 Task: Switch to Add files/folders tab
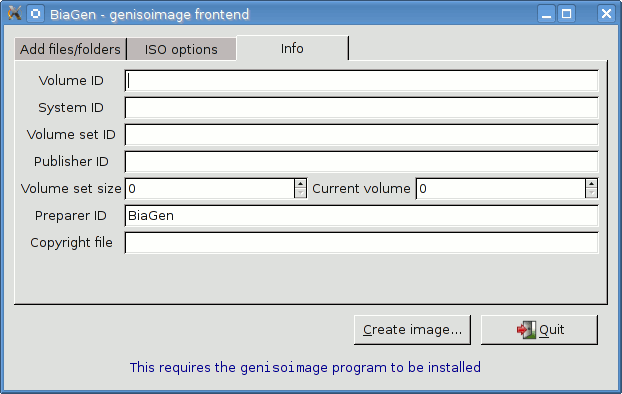pyautogui.click(x=70, y=49)
